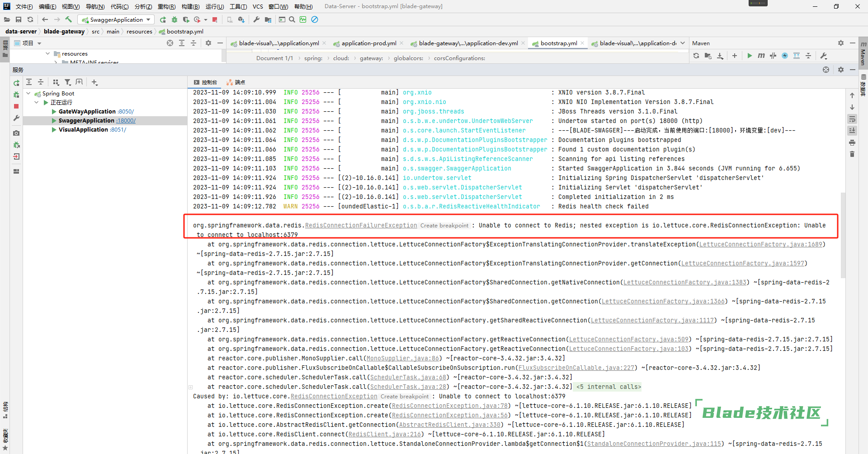Open Search Everywhere magnifier icon
This screenshot has height=454, width=868.
292,19
